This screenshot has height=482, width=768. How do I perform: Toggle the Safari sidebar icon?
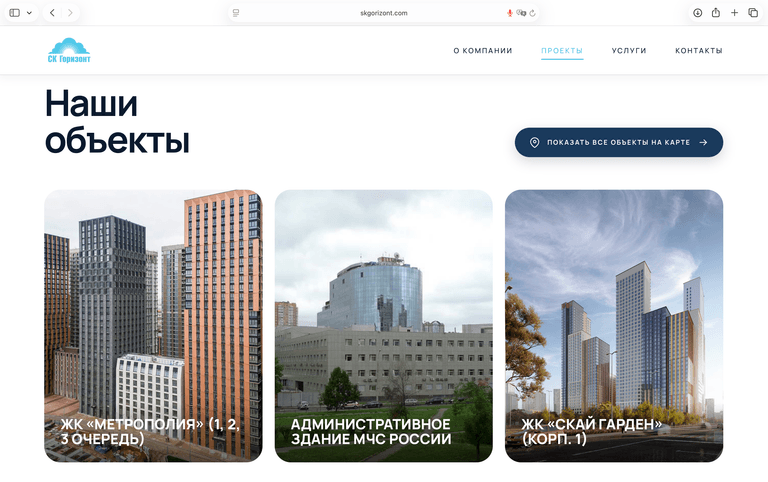(15, 13)
